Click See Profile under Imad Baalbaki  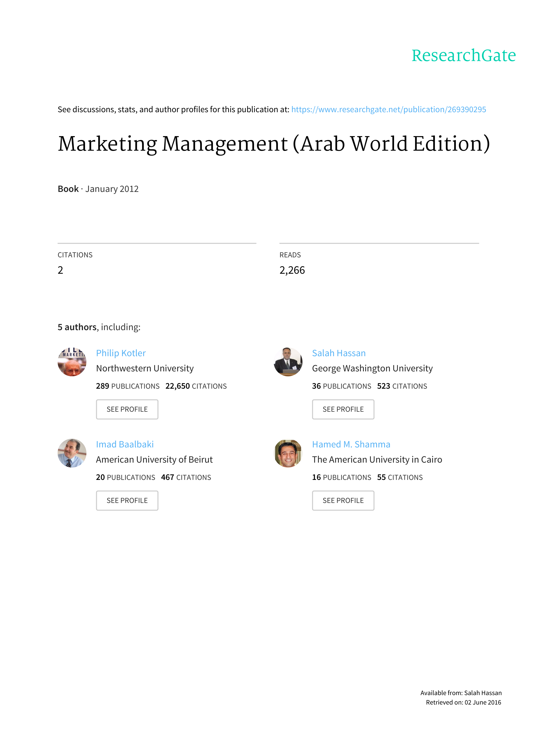coord(127,500)
